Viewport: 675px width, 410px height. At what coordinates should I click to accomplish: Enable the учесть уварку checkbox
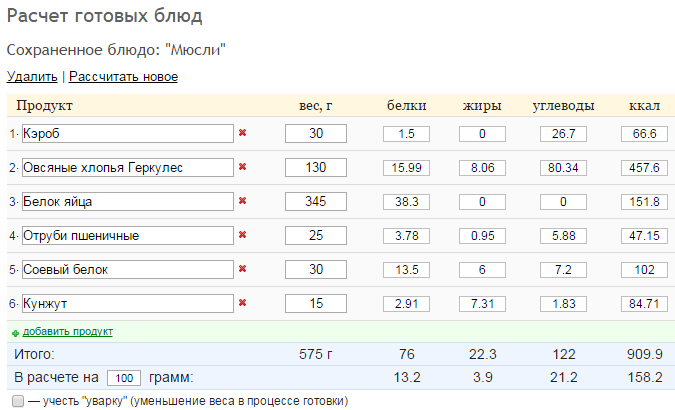coord(18,401)
